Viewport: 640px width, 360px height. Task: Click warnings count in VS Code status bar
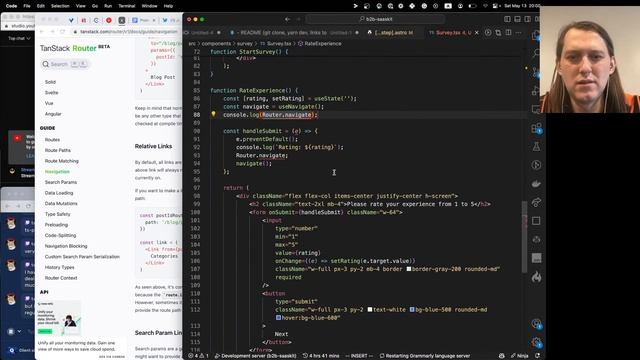(204, 356)
